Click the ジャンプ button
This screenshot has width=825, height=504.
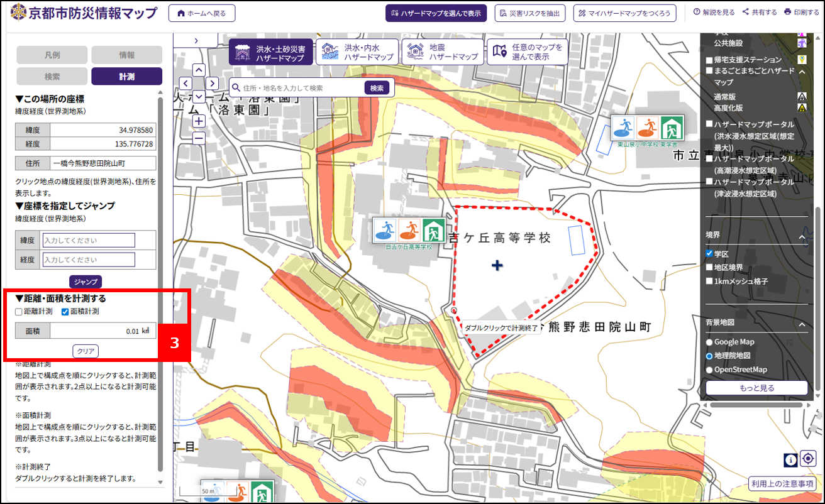tap(86, 282)
